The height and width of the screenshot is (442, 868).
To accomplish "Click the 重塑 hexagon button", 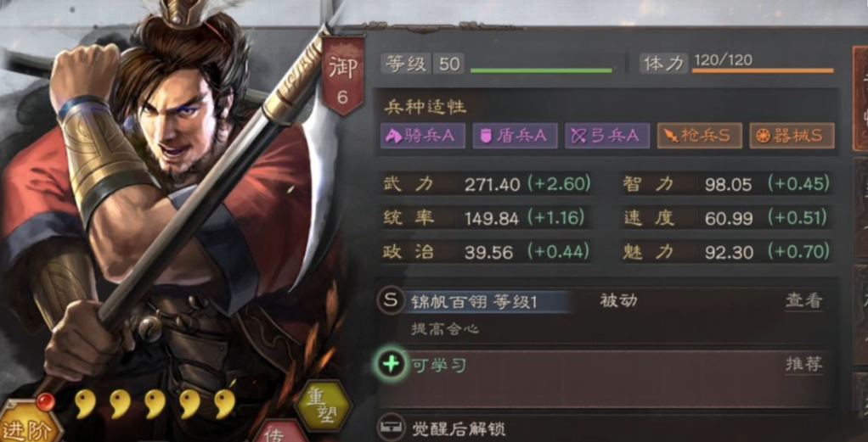I will pyautogui.click(x=323, y=406).
